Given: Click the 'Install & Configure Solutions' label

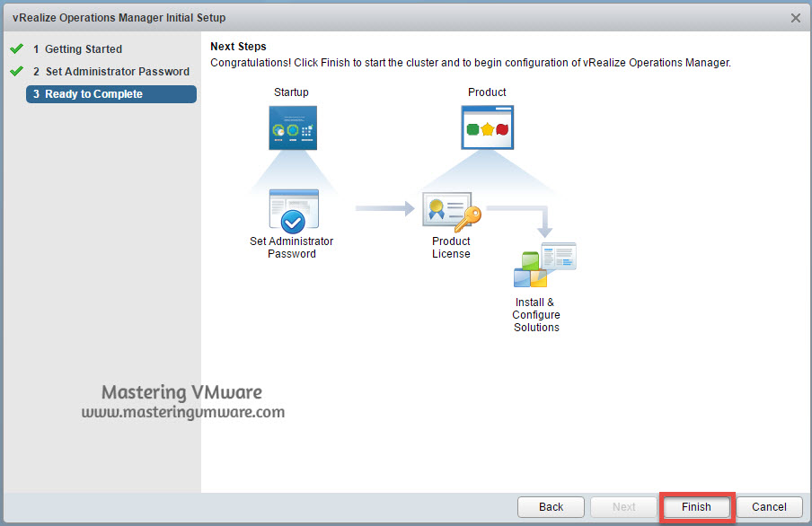Looking at the screenshot, I should 536,315.
